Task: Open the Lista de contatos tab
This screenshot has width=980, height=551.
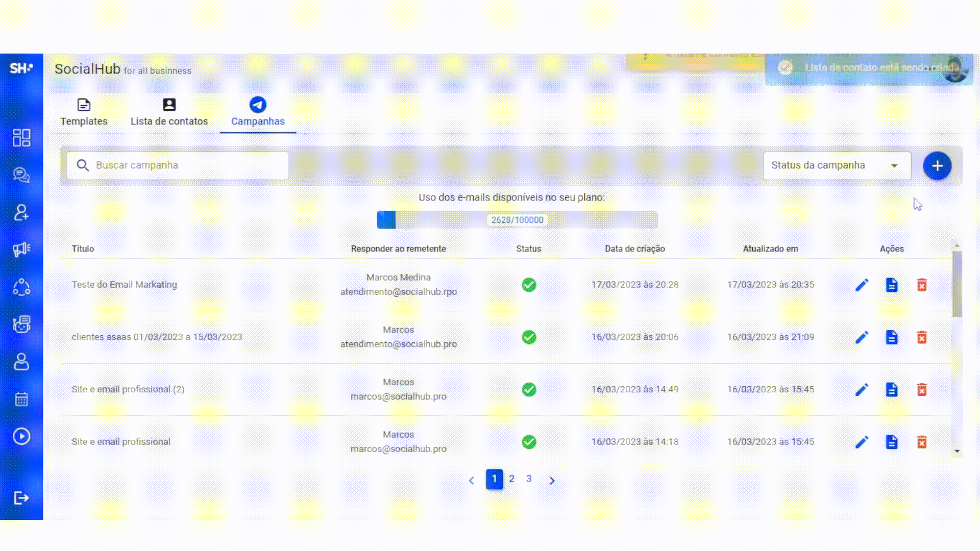Action: [x=169, y=112]
